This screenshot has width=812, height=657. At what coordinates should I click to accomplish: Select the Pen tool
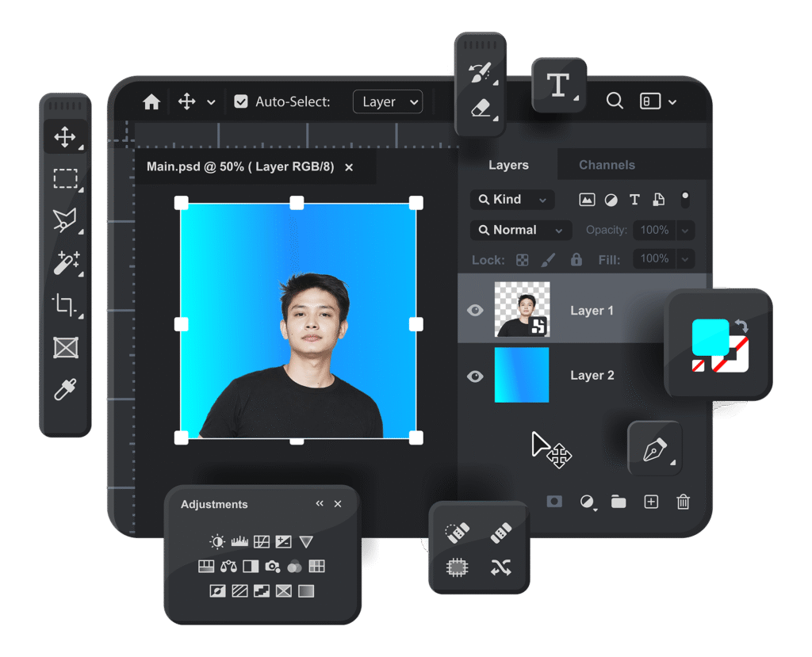(654, 449)
